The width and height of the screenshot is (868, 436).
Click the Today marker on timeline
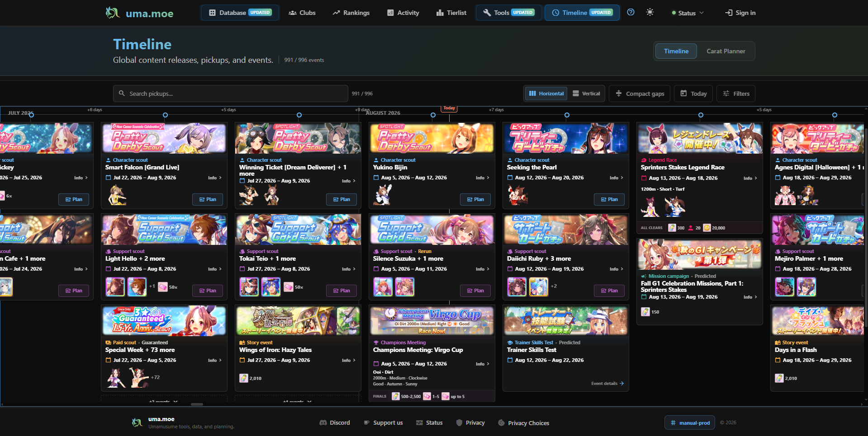tap(449, 108)
